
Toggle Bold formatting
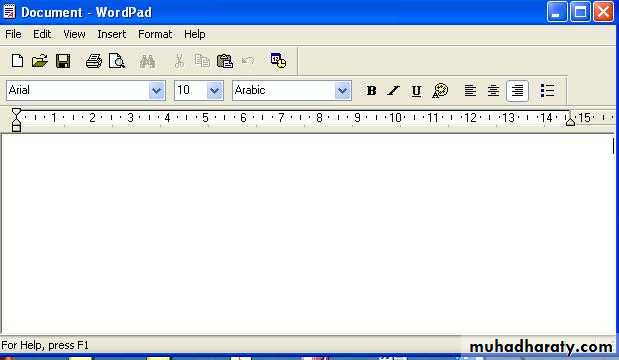click(x=371, y=91)
